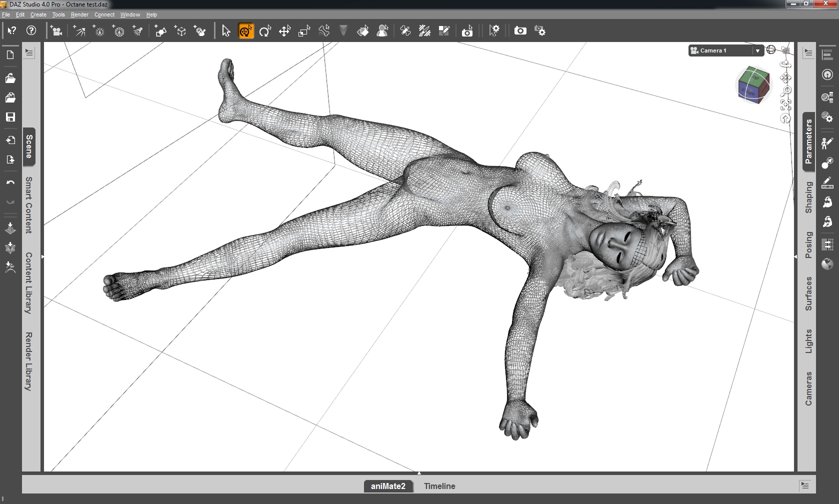Open the Tools menu
The height and width of the screenshot is (504, 839).
pyautogui.click(x=58, y=14)
